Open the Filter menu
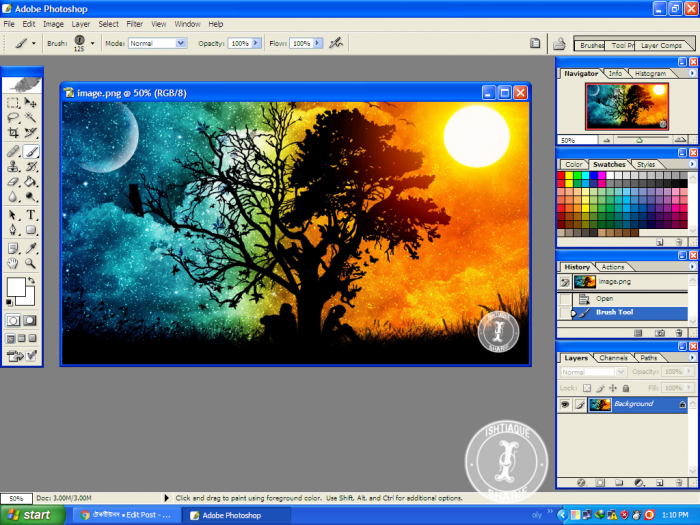This screenshot has width=700, height=525. tap(134, 24)
